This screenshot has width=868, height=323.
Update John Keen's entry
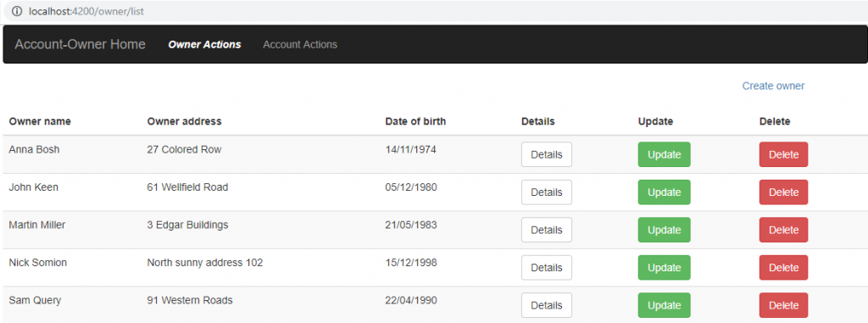[x=665, y=192]
